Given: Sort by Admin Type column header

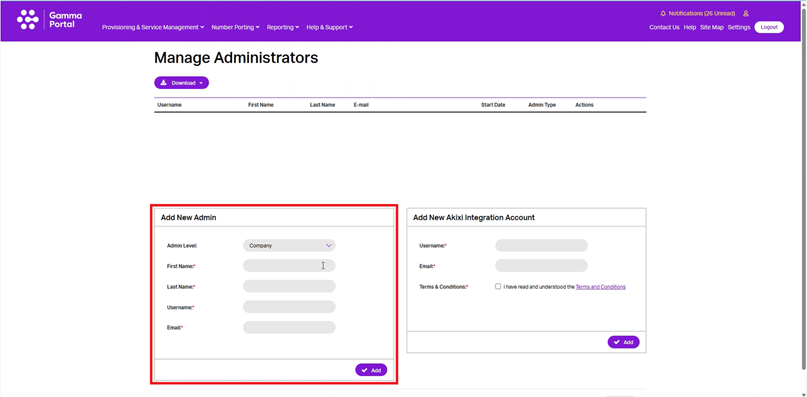Looking at the screenshot, I should (542, 105).
